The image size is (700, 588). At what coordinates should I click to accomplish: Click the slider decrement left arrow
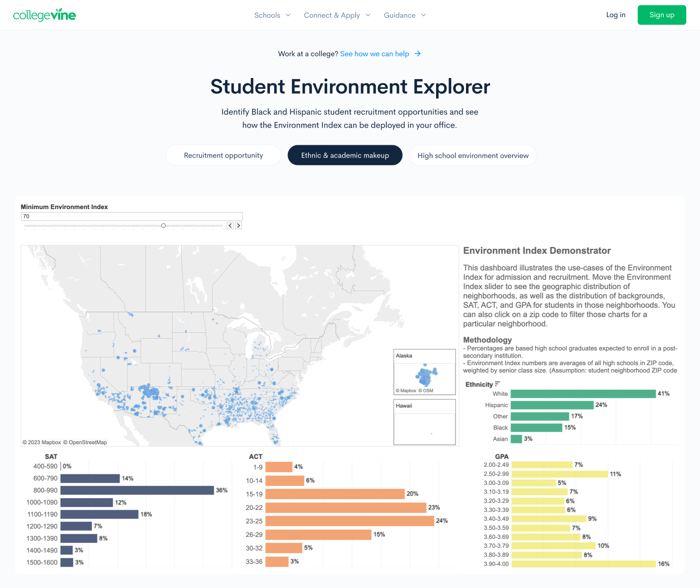[230, 226]
